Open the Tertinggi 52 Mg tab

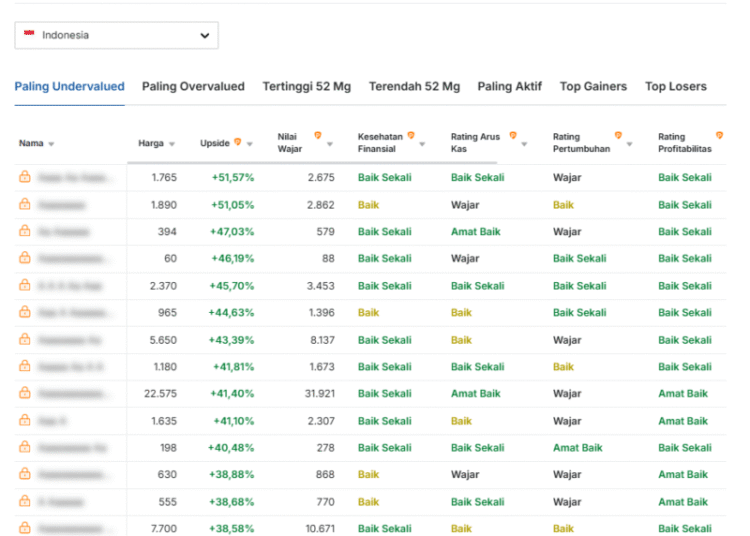coord(307,87)
